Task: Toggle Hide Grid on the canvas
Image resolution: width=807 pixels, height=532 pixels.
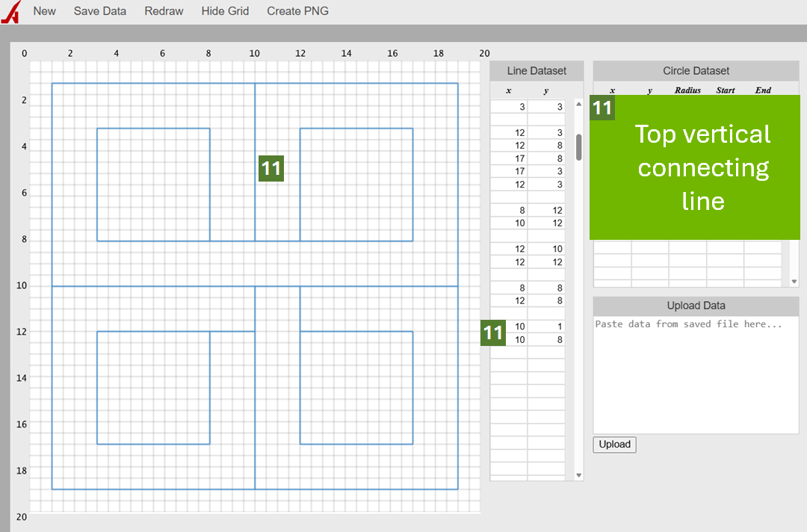Action: click(x=225, y=11)
